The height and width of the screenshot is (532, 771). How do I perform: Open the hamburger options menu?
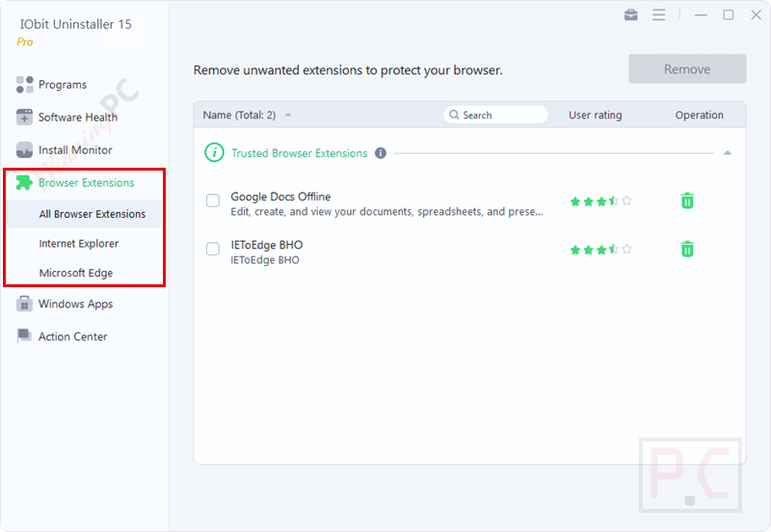click(x=659, y=14)
